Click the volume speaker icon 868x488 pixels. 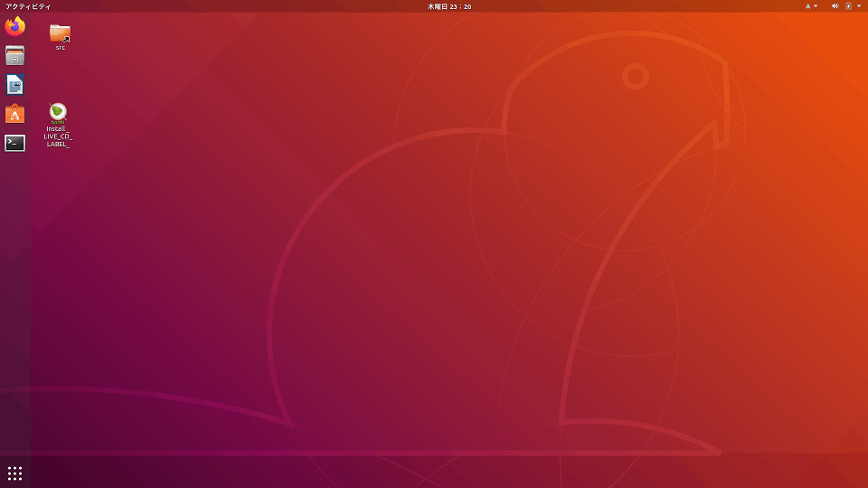pyautogui.click(x=835, y=6)
